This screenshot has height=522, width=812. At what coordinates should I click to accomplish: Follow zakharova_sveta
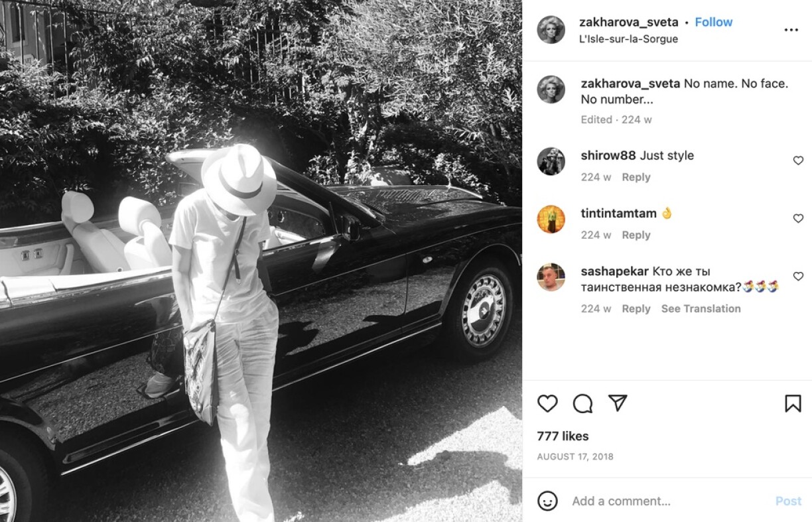tap(714, 22)
